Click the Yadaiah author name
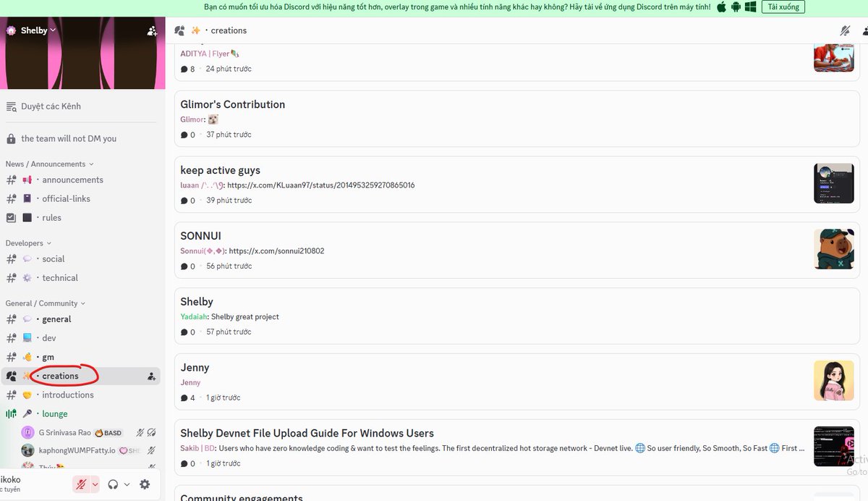 195,317
